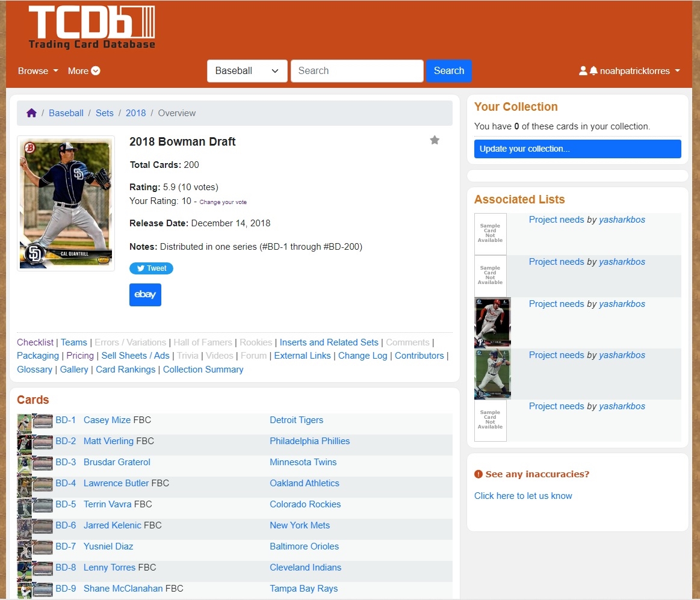Expand the Browse dropdown menu
This screenshot has width=700, height=600.
pyautogui.click(x=38, y=70)
